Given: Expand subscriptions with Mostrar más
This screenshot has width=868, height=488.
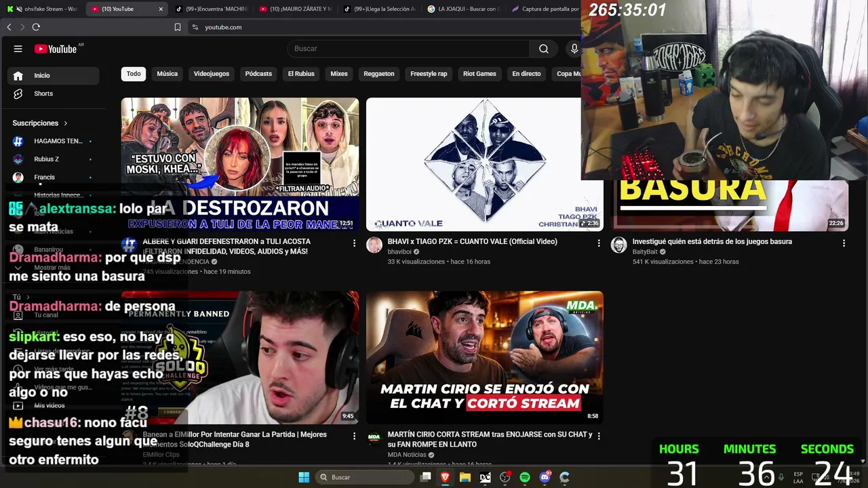Looking at the screenshot, I should (54, 267).
